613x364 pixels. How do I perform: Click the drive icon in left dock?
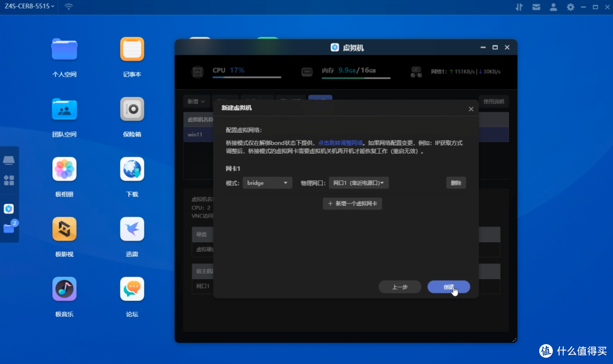pos(9,160)
